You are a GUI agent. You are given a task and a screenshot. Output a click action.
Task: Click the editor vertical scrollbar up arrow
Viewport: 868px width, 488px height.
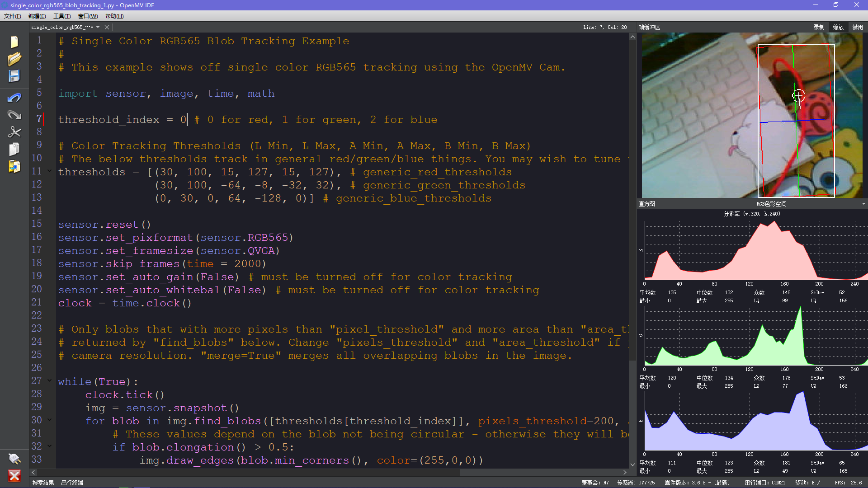pos(632,37)
